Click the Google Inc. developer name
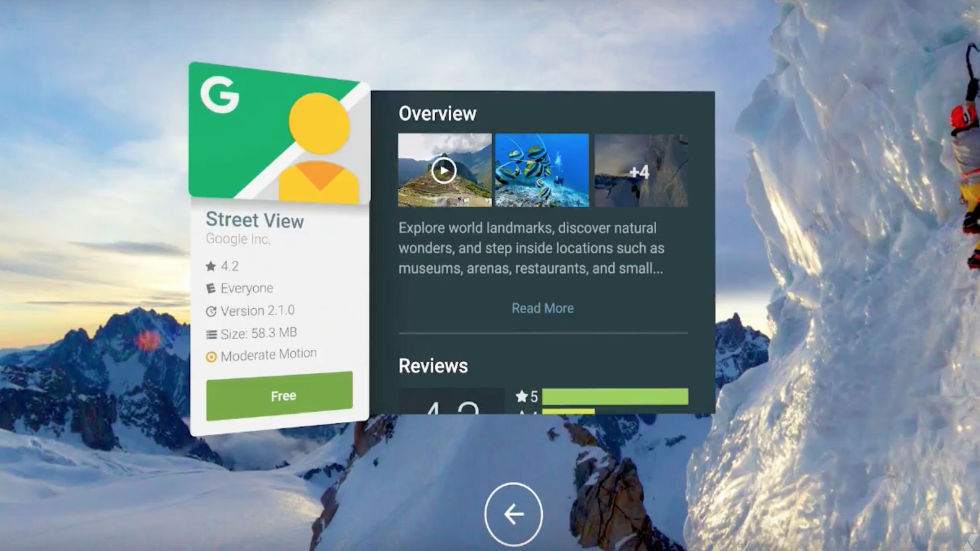Image resolution: width=980 pixels, height=551 pixels. pyautogui.click(x=238, y=239)
